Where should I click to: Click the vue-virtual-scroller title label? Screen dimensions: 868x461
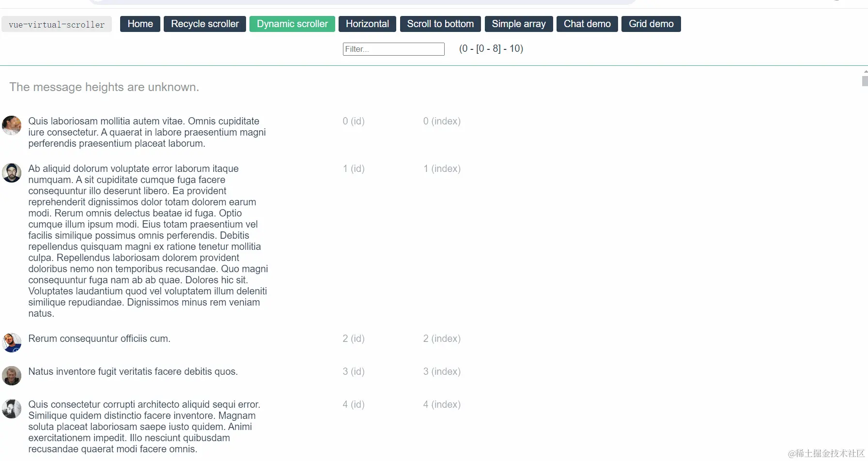coord(57,24)
